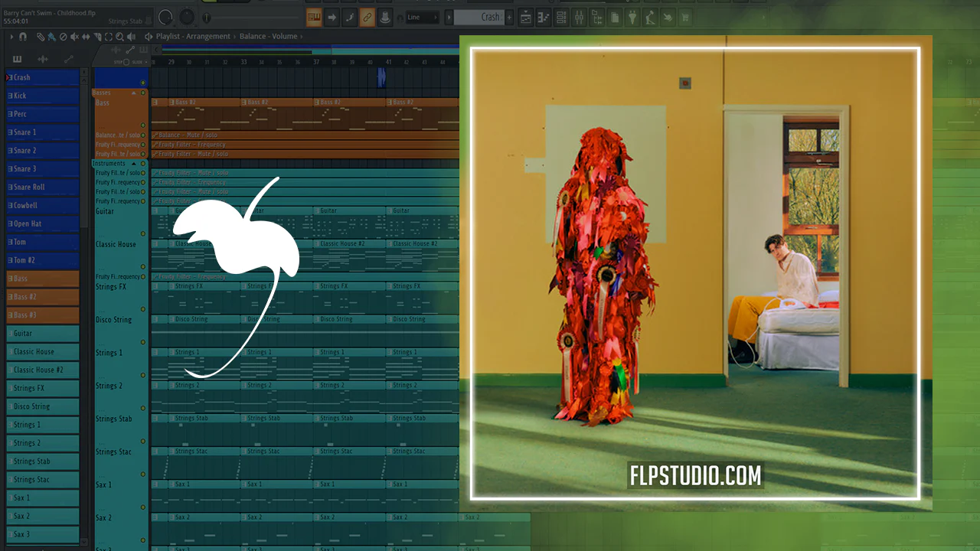This screenshot has height=551, width=980.
Task: Click the right-arrow auto scroll icon
Action: point(332,17)
